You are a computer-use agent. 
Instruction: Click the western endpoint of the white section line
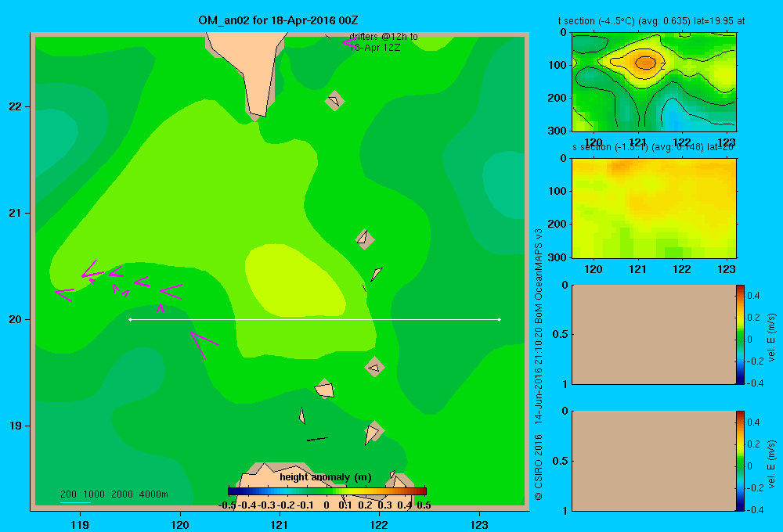[130, 319]
